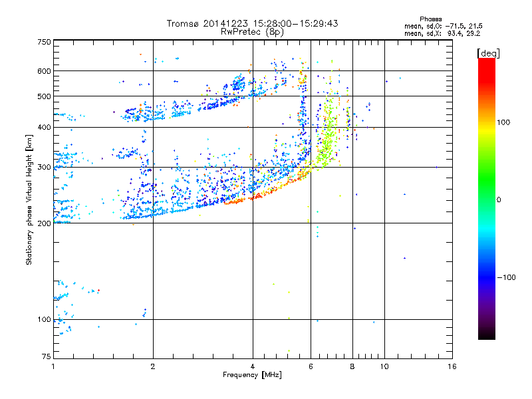Viewport: 532px width, 399px height.
Task: Click the colorbar label "-100"
Action: [507, 277]
